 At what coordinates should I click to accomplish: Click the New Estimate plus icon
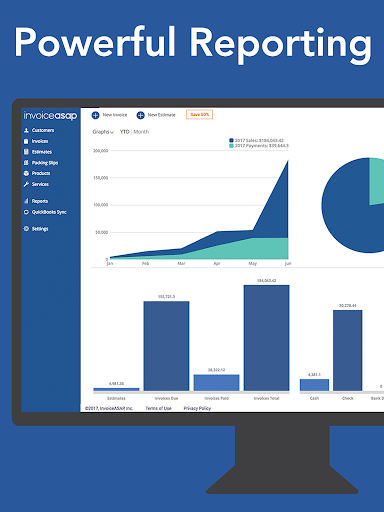141,115
